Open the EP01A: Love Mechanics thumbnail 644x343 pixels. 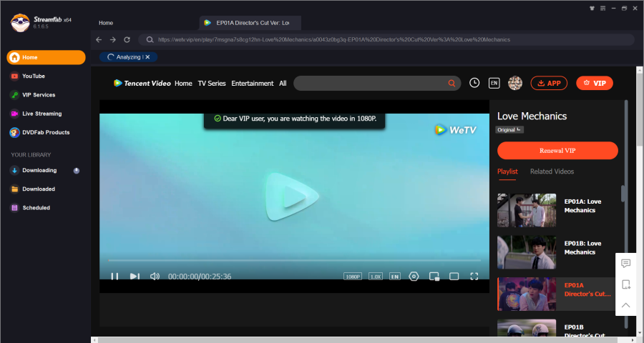pyautogui.click(x=527, y=211)
